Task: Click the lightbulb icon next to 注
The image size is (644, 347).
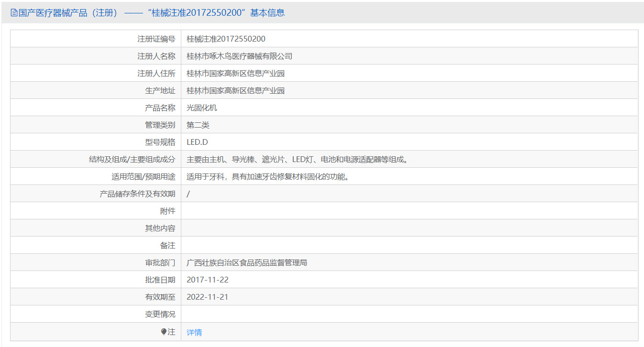Action: [x=164, y=332]
